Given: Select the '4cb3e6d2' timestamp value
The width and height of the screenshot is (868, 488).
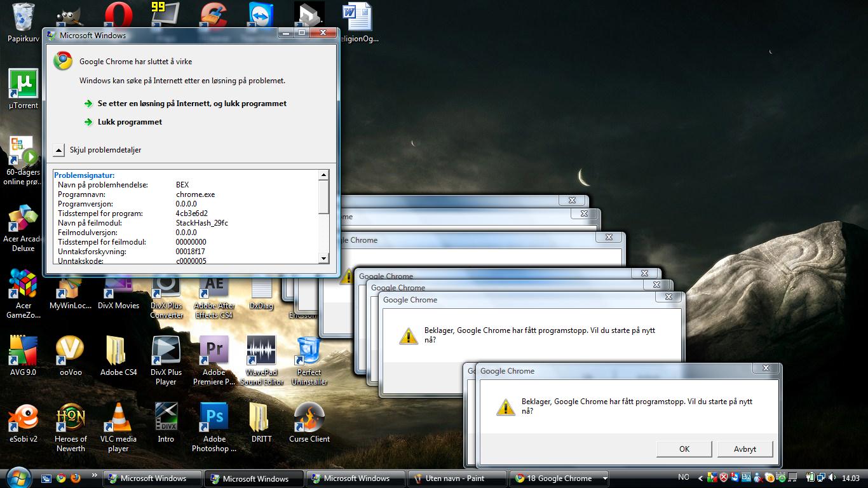Looking at the screenshot, I should tap(192, 213).
